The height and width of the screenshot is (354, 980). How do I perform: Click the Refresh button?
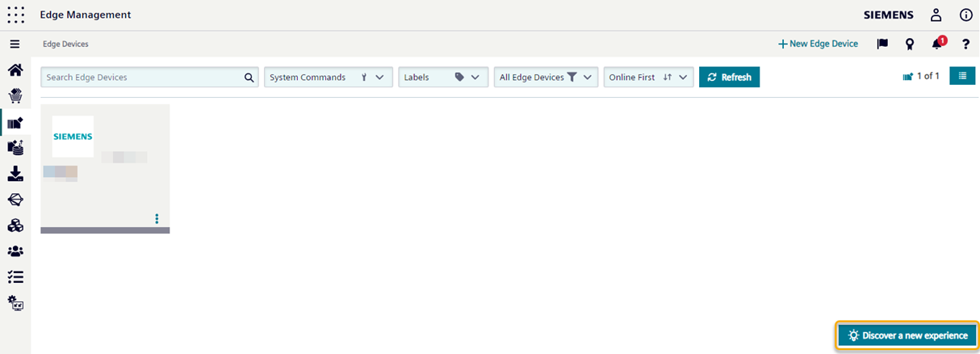729,77
